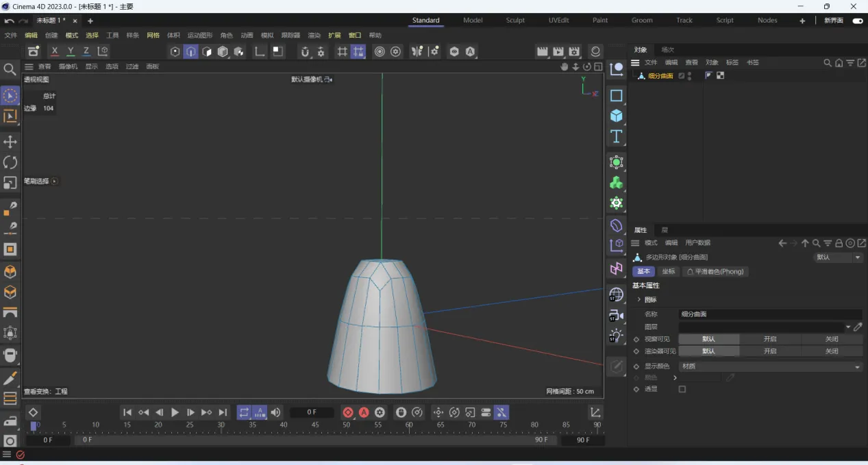Click the red record keyframe button
This screenshot has height=465, width=868.
(348, 412)
